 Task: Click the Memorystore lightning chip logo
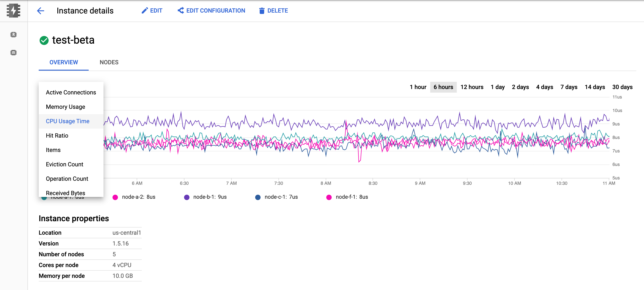(14, 11)
